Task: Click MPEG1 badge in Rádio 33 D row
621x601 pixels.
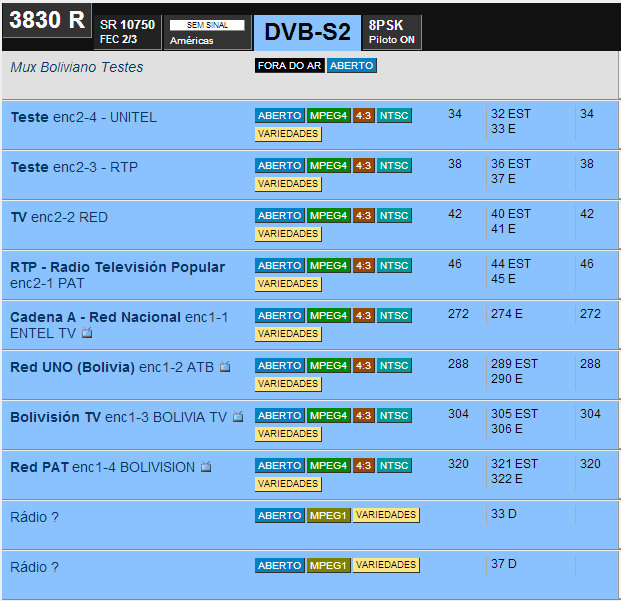Action: 328,515
